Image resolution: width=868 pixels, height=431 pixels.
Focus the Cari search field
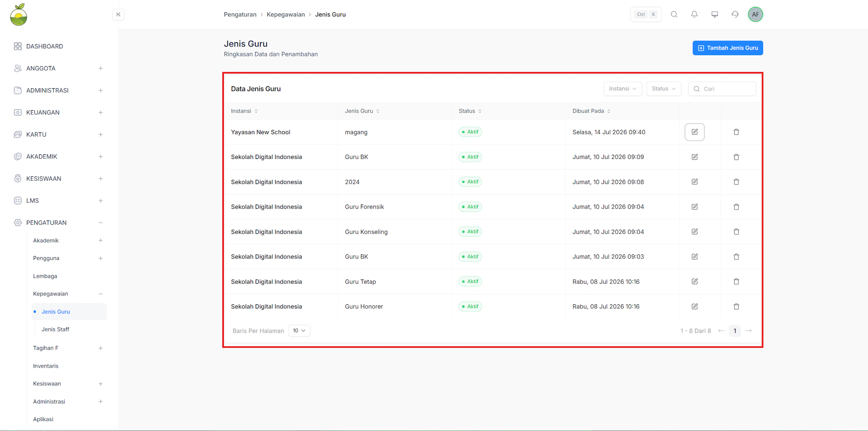tap(722, 89)
